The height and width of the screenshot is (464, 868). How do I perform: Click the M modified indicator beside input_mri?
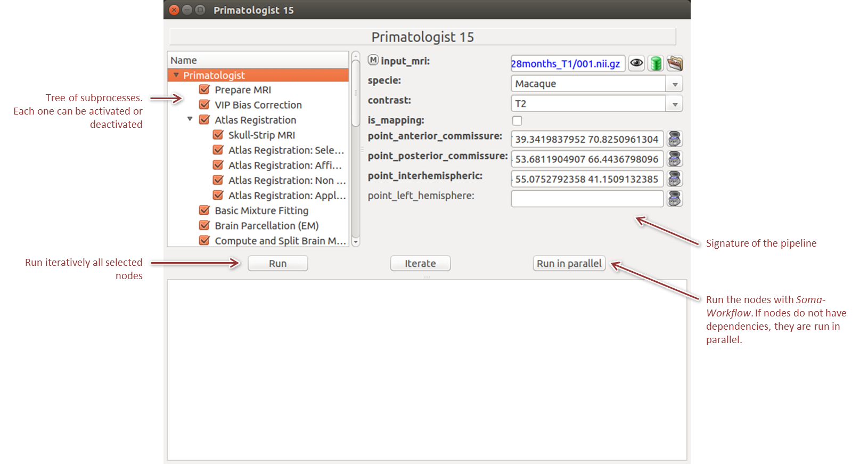click(373, 60)
